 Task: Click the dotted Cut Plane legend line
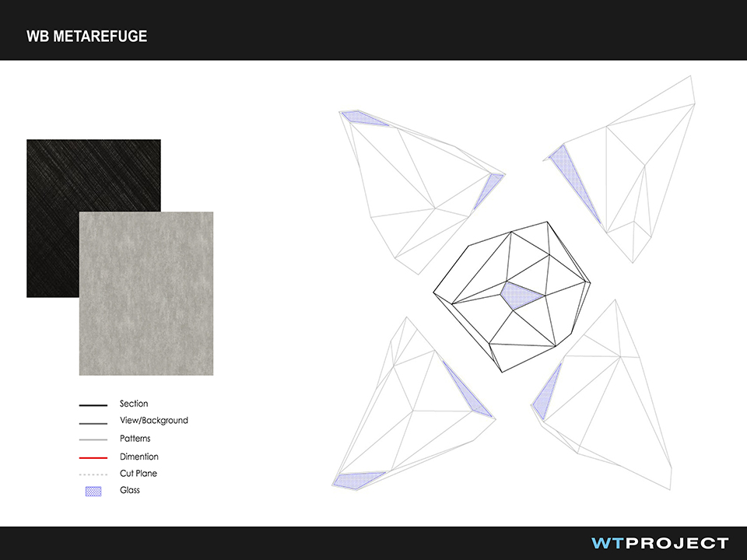(x=93, y=474)
